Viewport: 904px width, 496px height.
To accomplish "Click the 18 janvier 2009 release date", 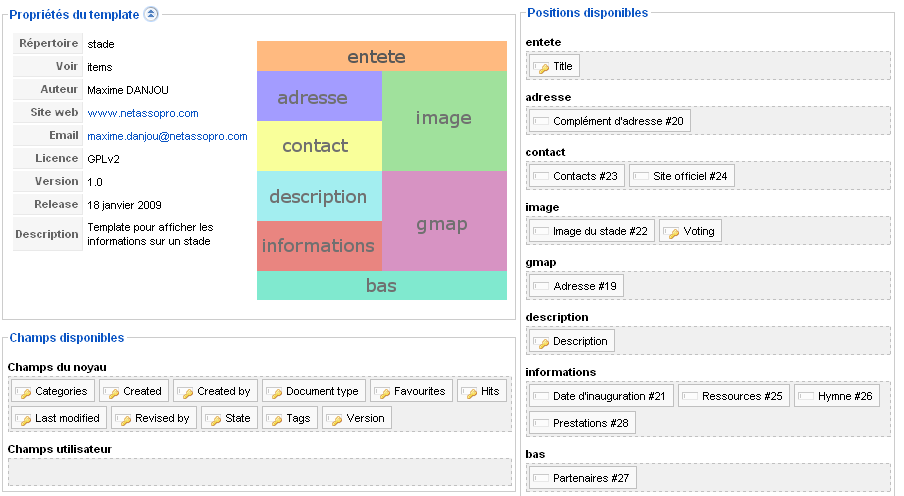I will click(125, 205).
